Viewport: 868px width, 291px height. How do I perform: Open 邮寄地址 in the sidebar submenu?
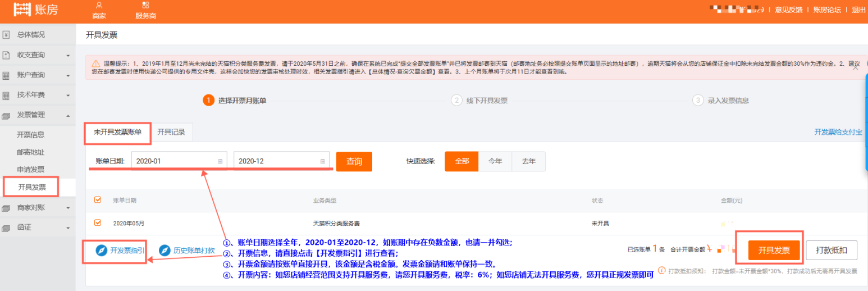coord(31,152)
